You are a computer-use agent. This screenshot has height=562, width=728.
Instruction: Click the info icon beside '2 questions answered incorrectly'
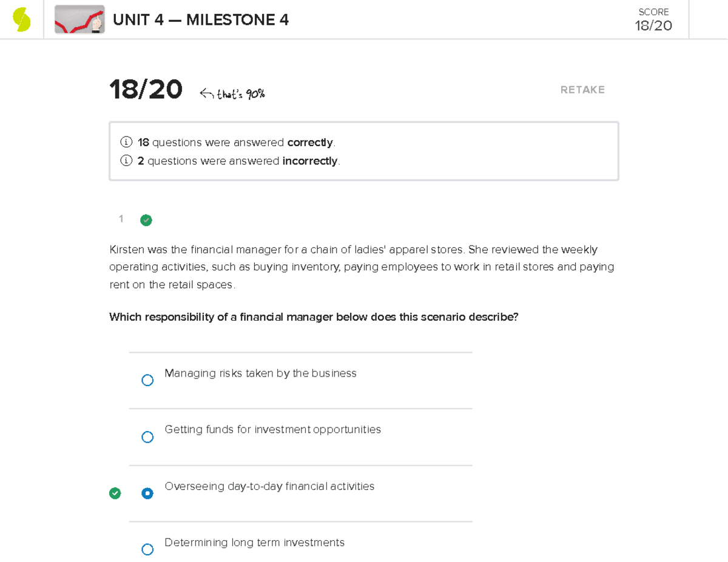coord(126,160)
